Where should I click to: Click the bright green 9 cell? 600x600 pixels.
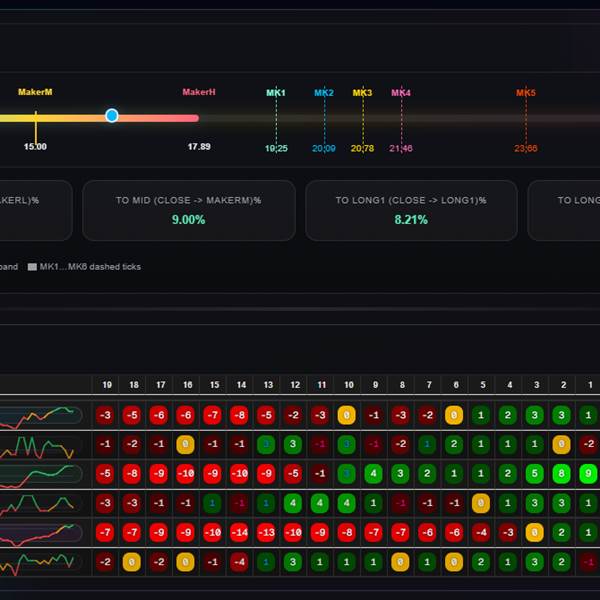point(590,473)
